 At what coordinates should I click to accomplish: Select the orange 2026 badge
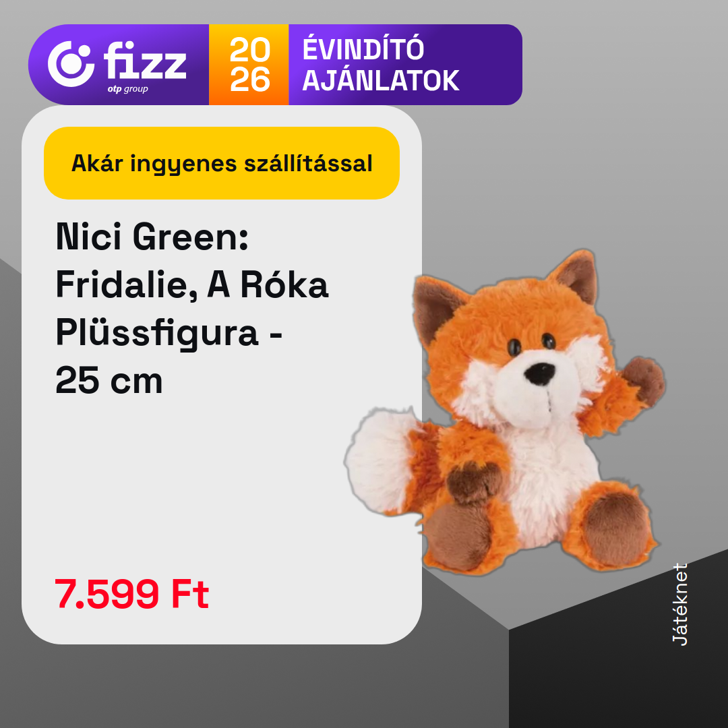[x=249, y=65]
